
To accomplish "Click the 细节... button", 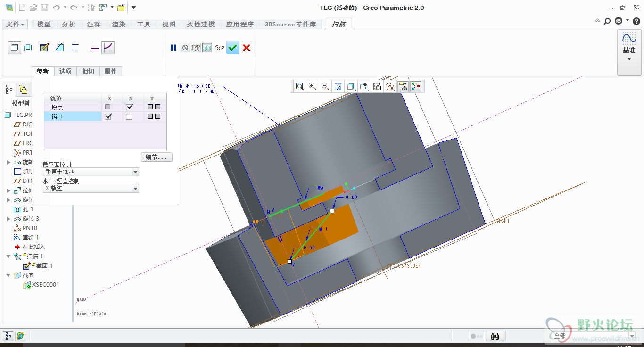I will 157,157.
